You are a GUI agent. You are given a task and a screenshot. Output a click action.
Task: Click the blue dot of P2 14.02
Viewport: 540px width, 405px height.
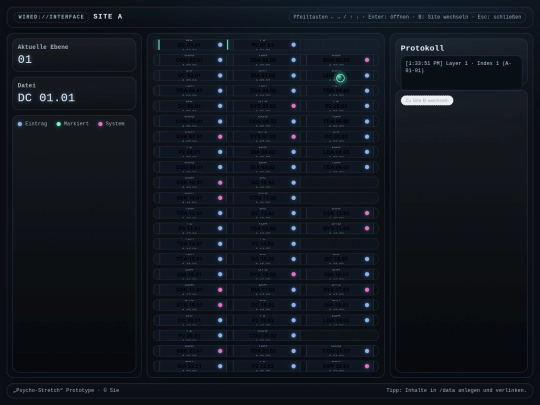(x=293, y=244)
